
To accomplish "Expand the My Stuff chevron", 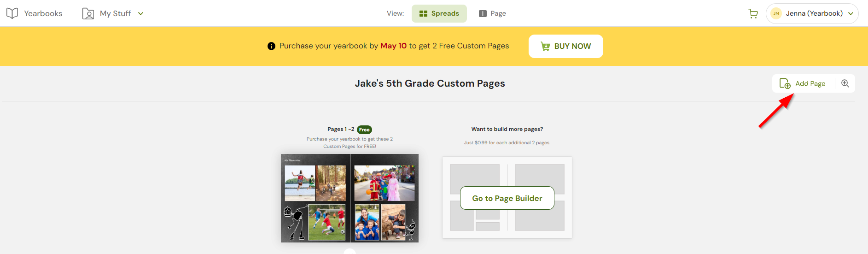I will (x=141, y=13).
